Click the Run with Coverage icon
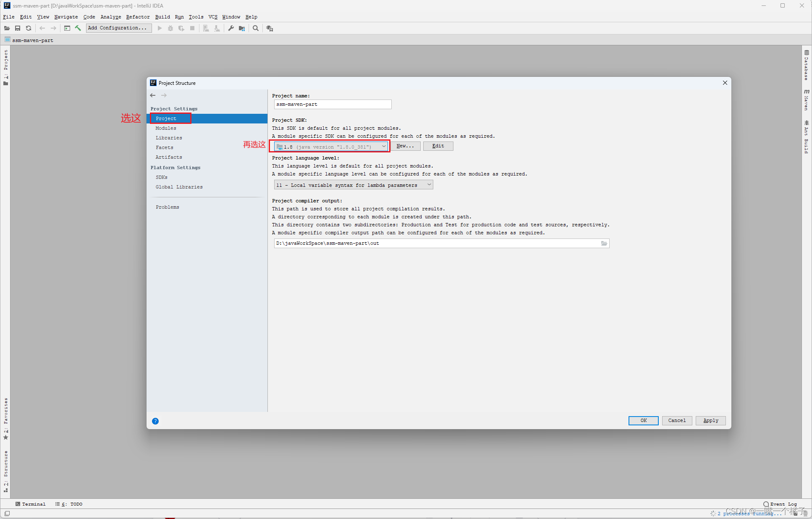The height and width of the screenshot is (519, 812). pyautogui.click(x=181, y=28)
